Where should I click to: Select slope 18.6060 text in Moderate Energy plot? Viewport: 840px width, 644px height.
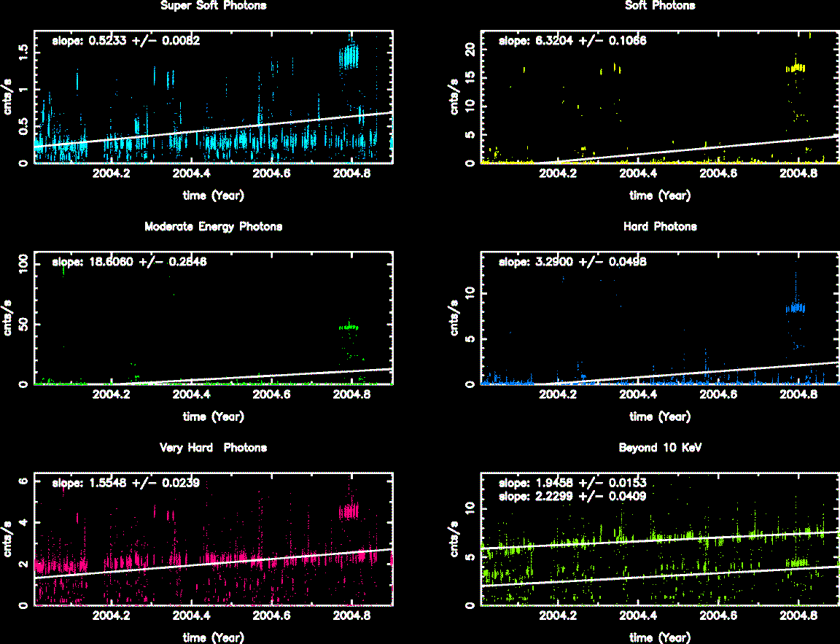(129, 262)
